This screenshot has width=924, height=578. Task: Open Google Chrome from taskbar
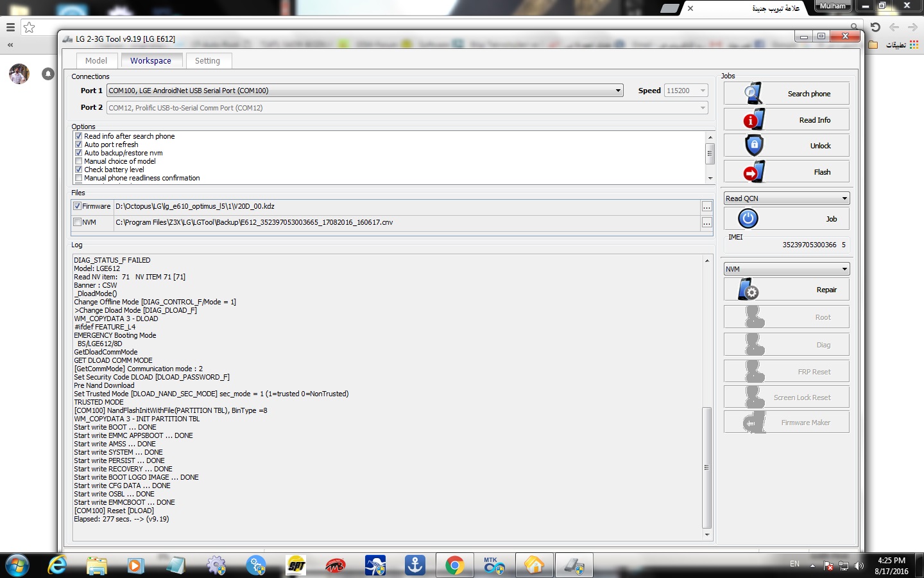point(455,565)
